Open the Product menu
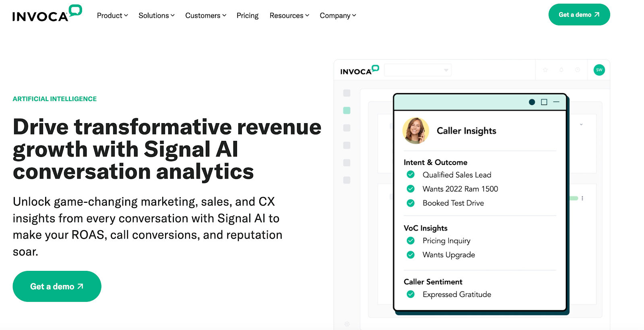Screen dimensions: 644x330 [x=112, y=15]
